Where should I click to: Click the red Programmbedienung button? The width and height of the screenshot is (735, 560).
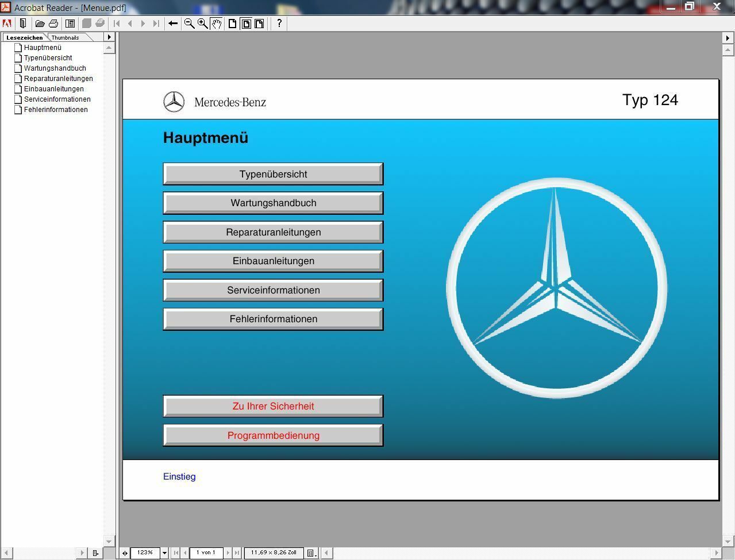pos(273,435)
